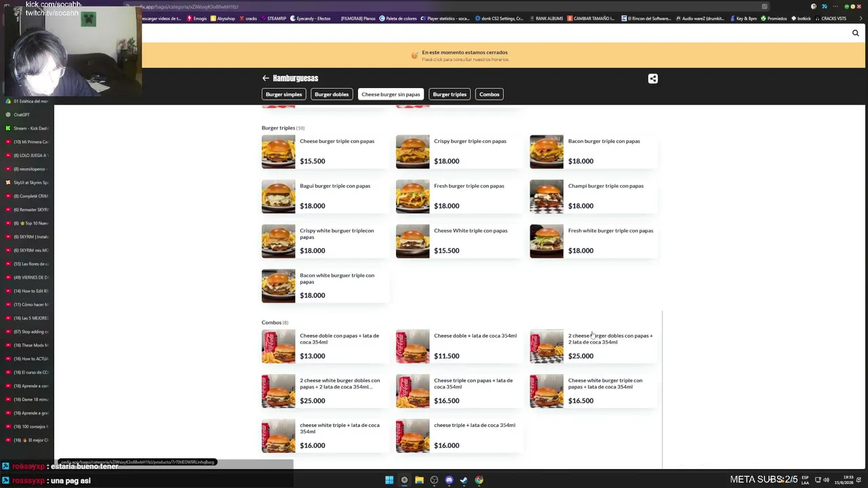Open the OBS icon in the taskbar
Screen dimensions: 868x488
434,480
